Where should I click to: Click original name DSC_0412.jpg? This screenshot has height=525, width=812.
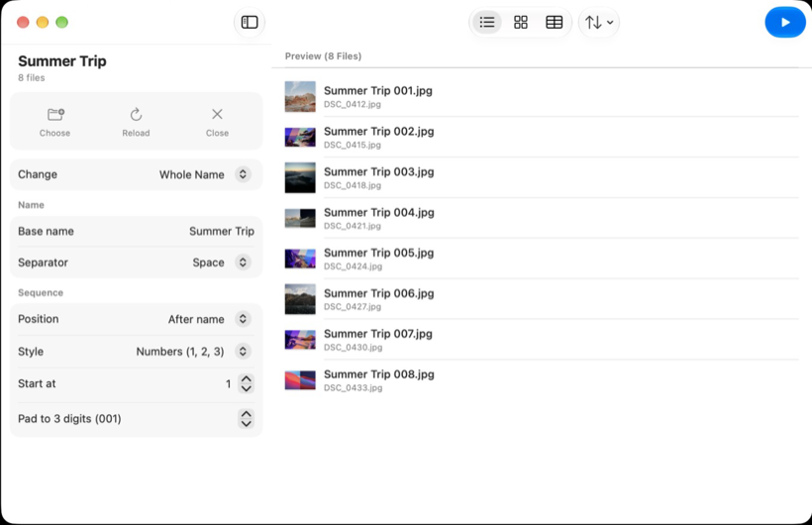pos(353,104)
